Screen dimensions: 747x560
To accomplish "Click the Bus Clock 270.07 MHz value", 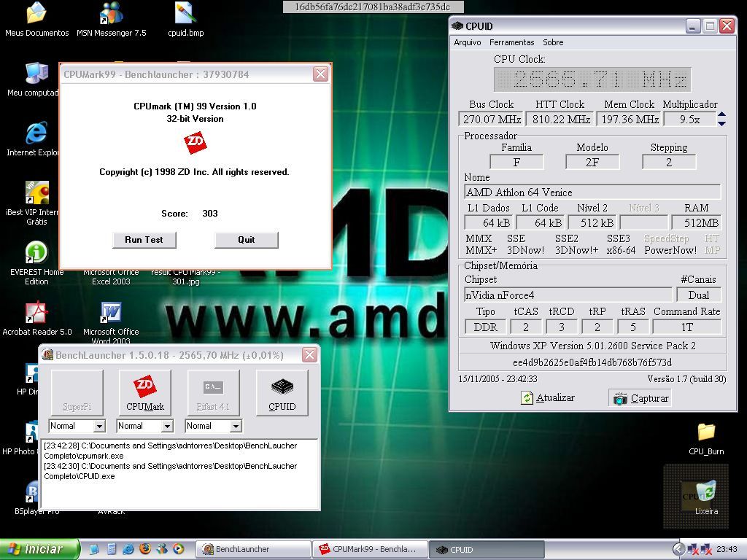I will click(491, 119).
